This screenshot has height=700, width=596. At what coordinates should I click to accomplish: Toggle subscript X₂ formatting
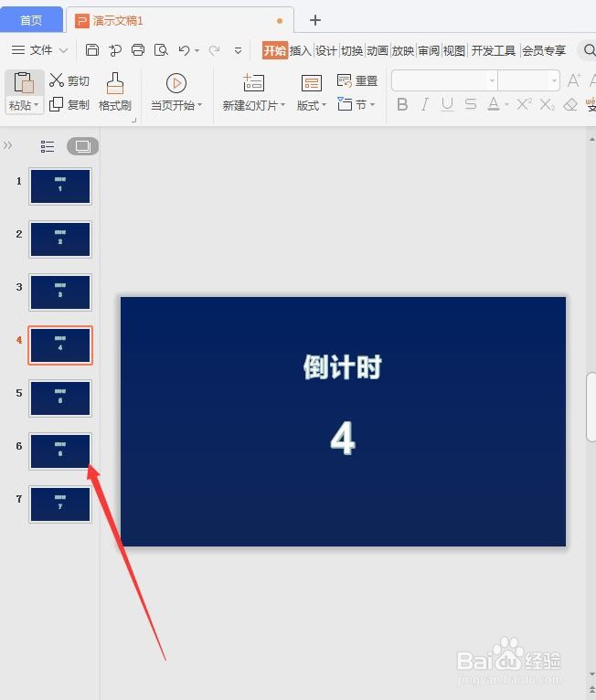tap(547, 104)
